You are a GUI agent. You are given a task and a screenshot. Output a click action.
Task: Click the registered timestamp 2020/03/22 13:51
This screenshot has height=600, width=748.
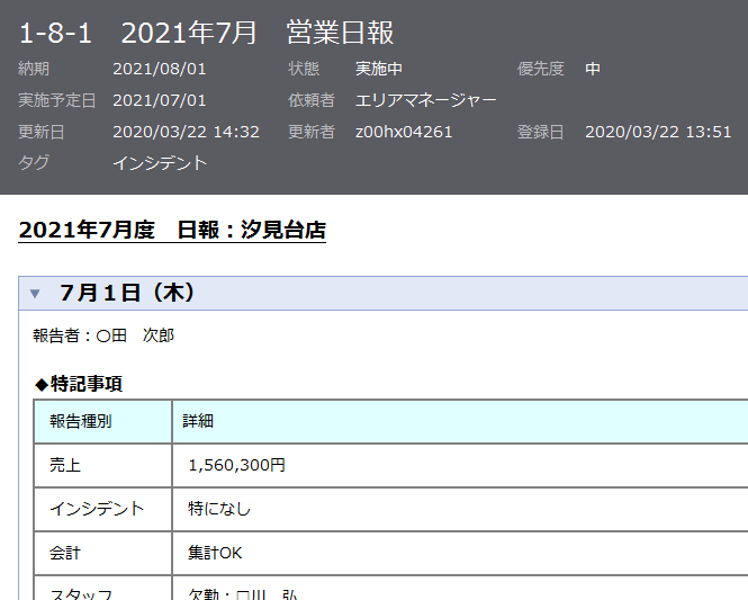coord(658,131)
